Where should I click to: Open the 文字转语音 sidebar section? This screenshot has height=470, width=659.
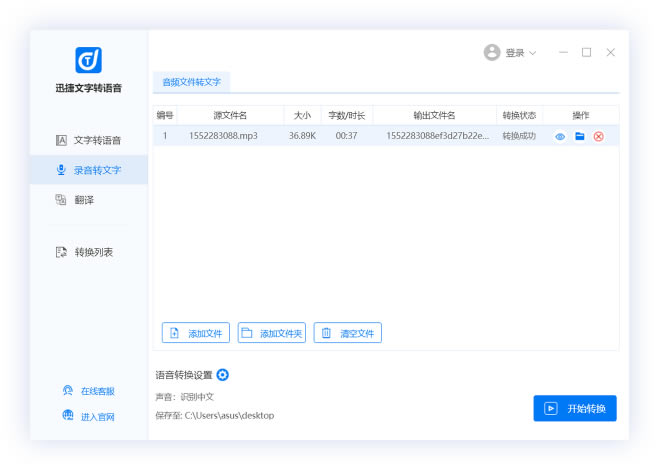(x=88, y=140)
